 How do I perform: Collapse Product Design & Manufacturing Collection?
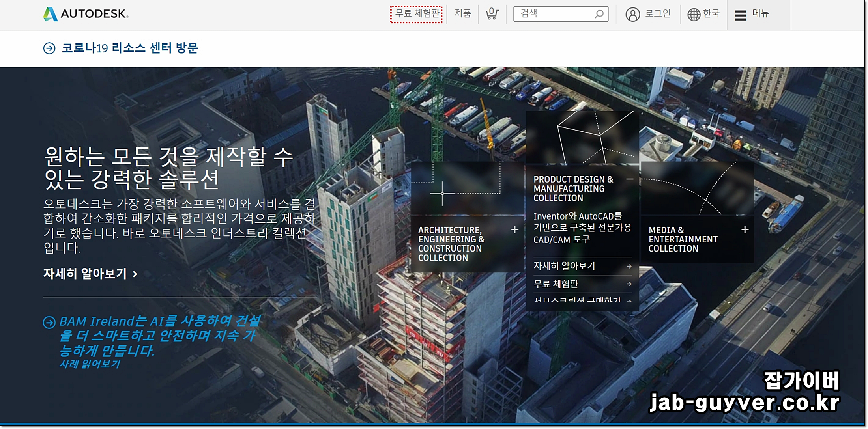coord(630,179)
